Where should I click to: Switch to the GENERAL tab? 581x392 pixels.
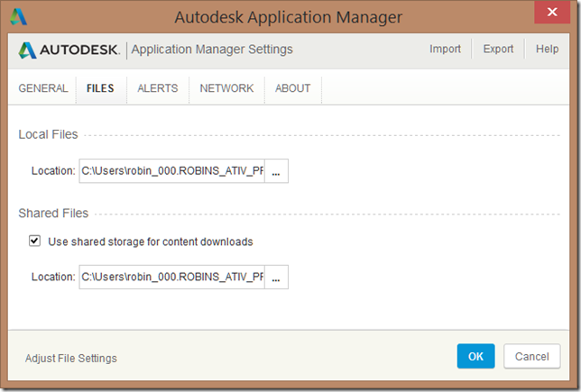(x=43, y=88)
